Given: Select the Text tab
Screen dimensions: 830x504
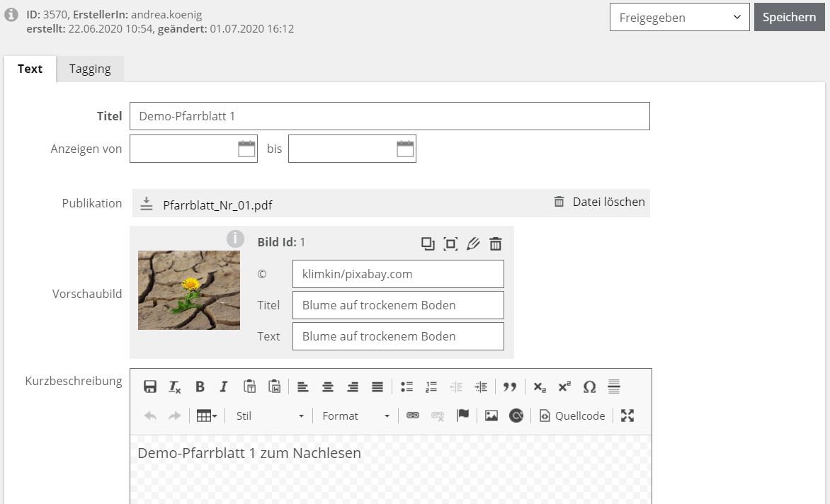Looking at the screenshot, I should 30,69.
